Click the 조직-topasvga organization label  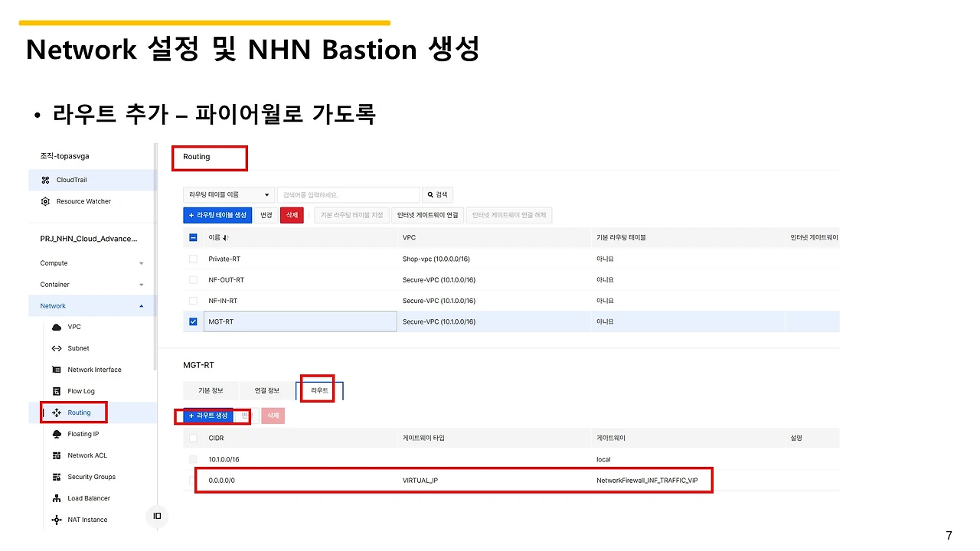(64, 156)
